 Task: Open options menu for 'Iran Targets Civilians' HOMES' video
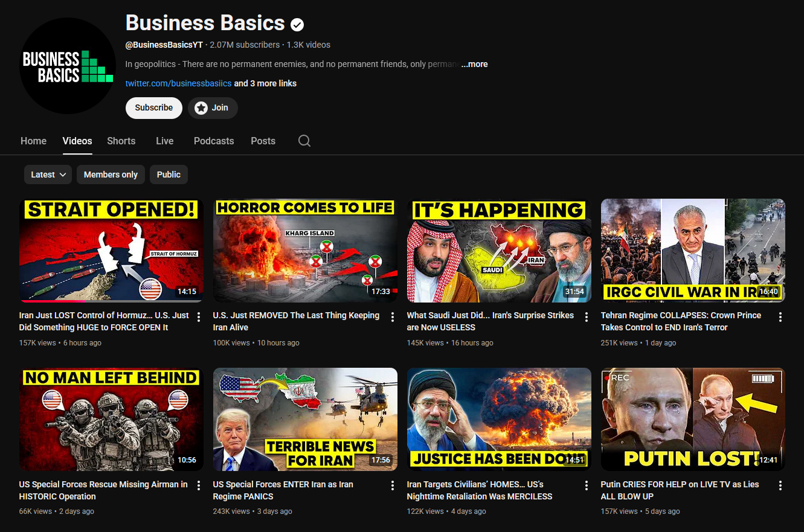pos(587,486)
